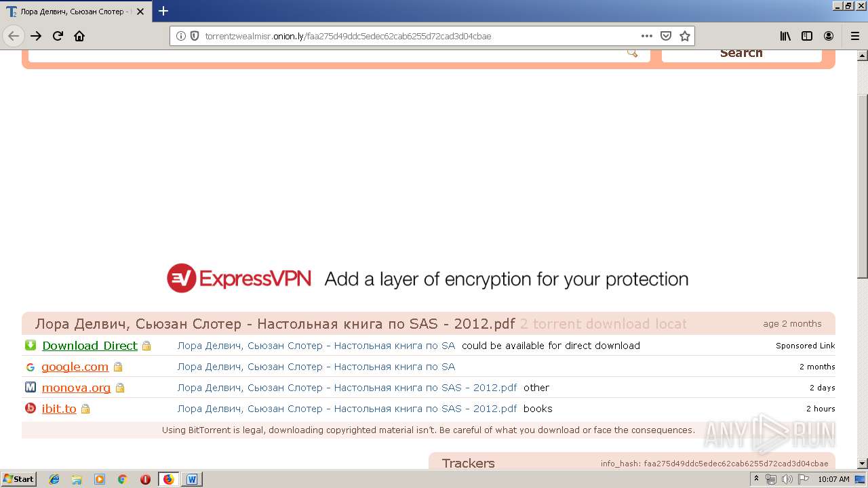The height and width of the screenshot is (488, 868).
Task: Click the monova.org M icon
Action: (x=31, y=388)
